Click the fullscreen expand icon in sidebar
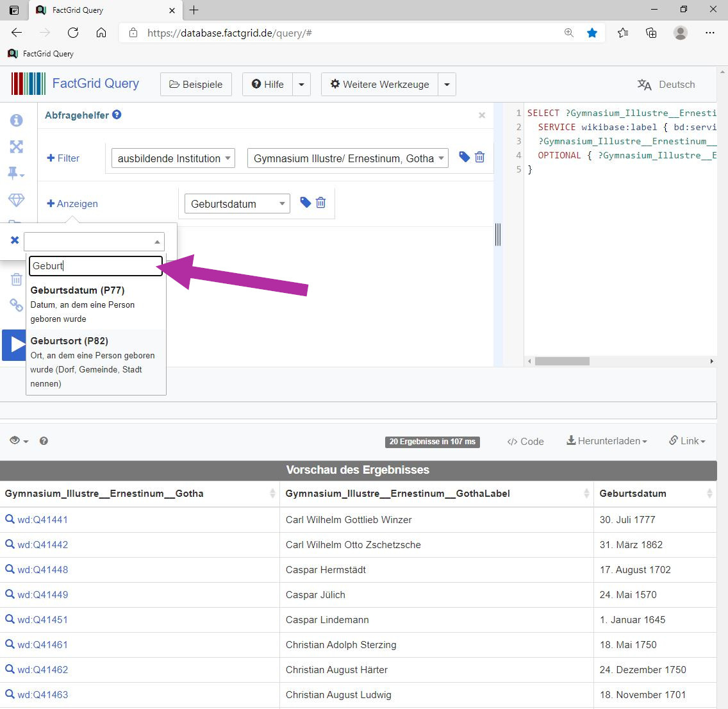Screen dimensions: 728x709 pyautogui.click(x=16, y=147)
